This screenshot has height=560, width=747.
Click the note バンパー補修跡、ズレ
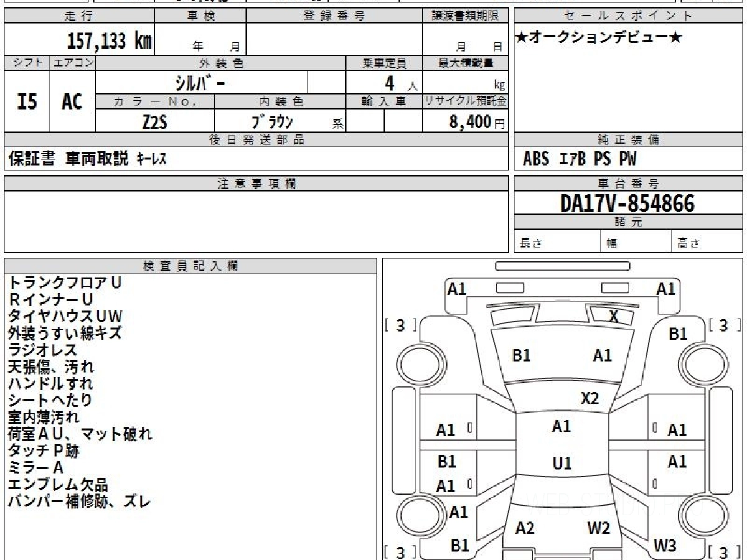[x=80, y=501]
